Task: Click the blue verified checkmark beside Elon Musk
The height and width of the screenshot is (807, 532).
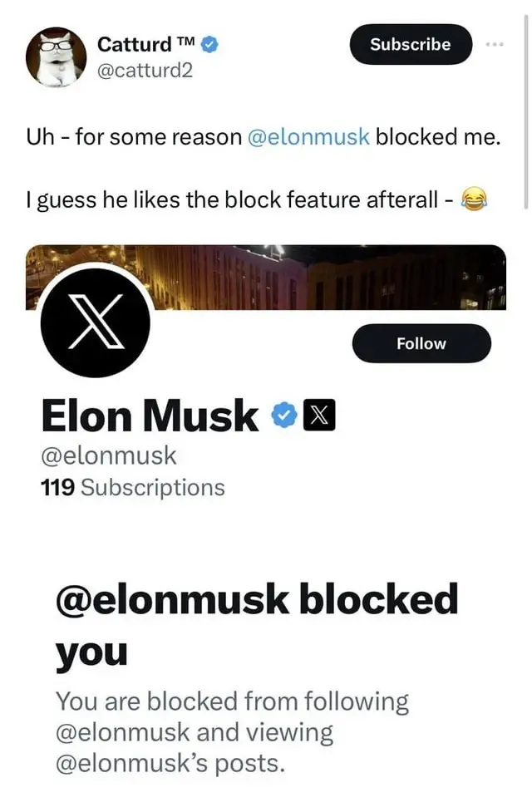Action: [285, 416]
